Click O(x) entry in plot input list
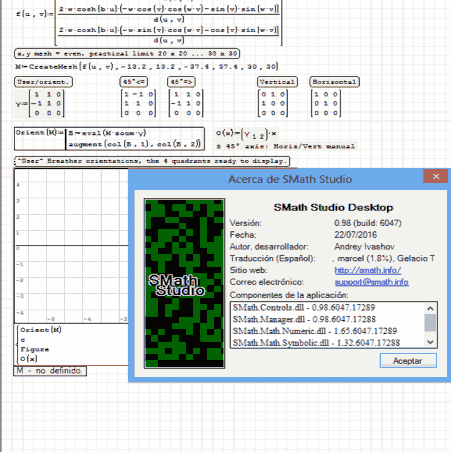This screenshot has width=451, height=452. point(29,359)
